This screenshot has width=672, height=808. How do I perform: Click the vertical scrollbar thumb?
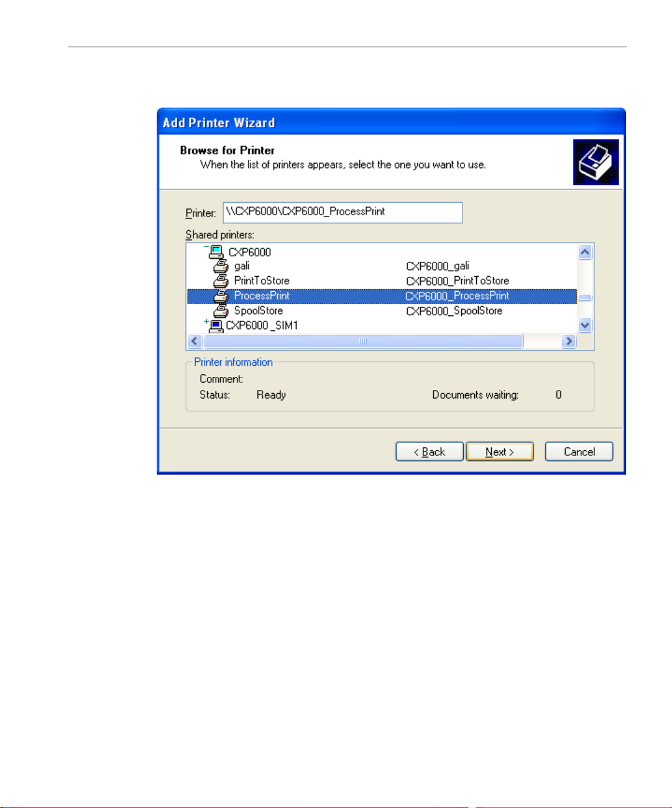point(585,297)
